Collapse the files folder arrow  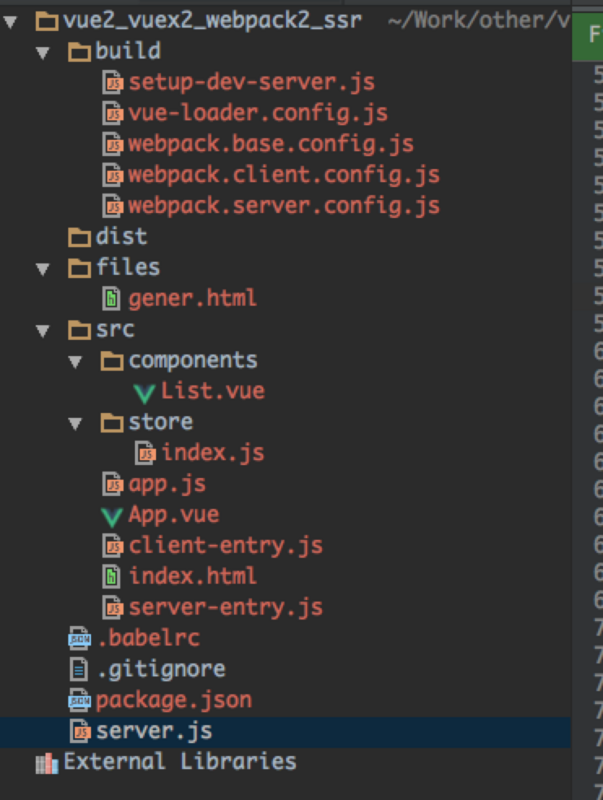point(43,269)
